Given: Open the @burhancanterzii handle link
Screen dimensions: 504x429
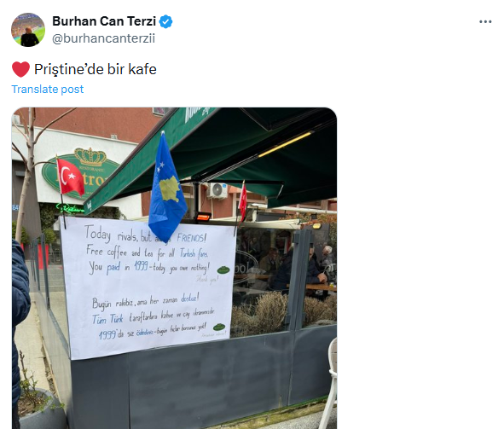Looking at the screenshot, I should click(x=103, y=38).
